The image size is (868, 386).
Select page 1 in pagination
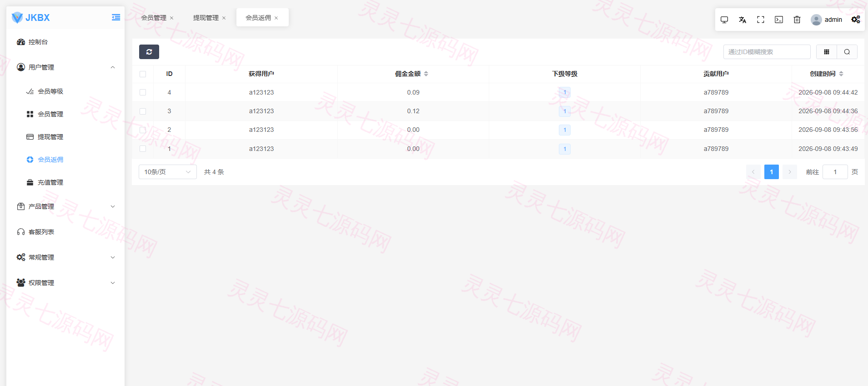772,172
